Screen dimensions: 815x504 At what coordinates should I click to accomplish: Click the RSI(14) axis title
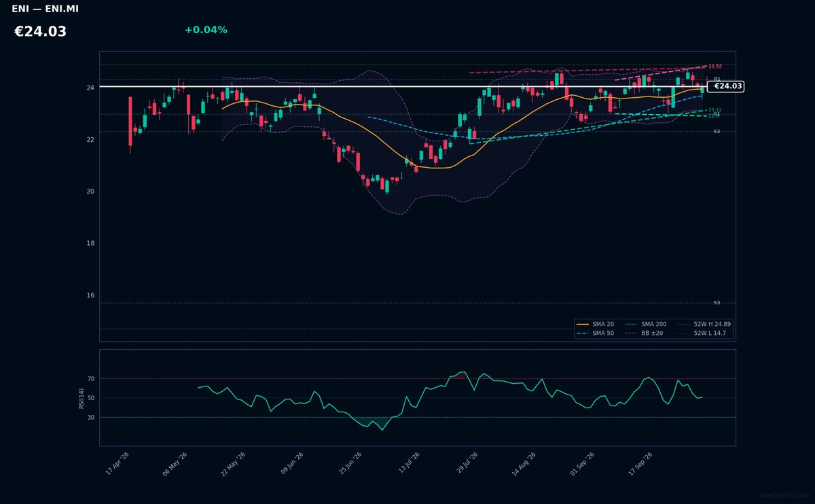pyautogui.click(x=81, y=398)
